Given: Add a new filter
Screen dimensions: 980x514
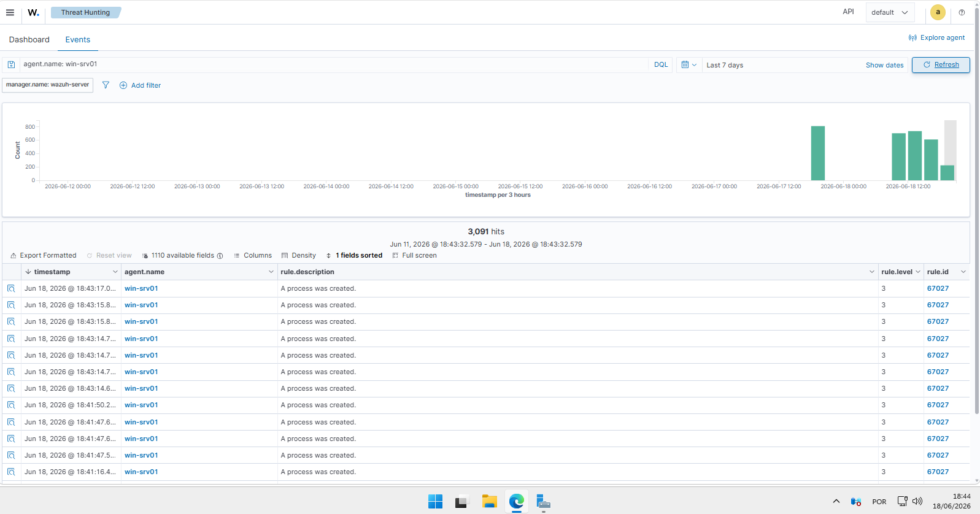Looking at the screenshot, I should 140,85.
